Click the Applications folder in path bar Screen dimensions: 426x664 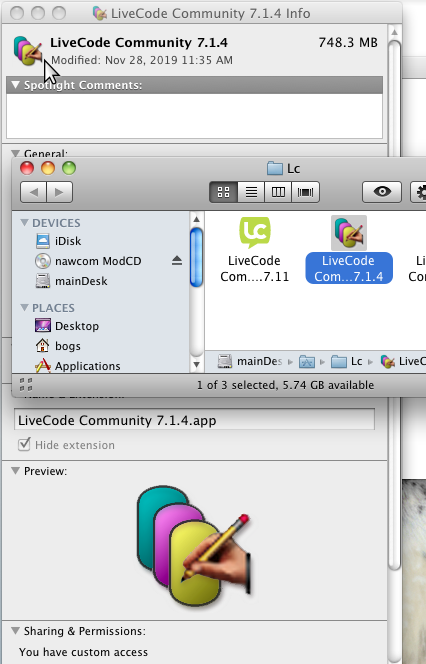[307, 362]
